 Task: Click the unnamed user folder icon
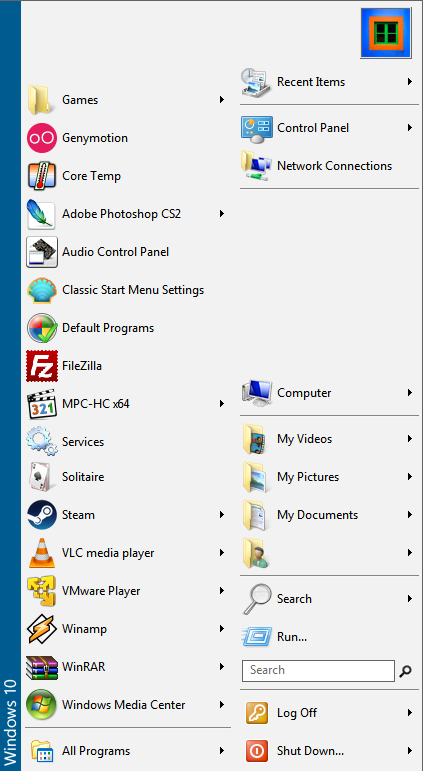[x=255, y=553]
